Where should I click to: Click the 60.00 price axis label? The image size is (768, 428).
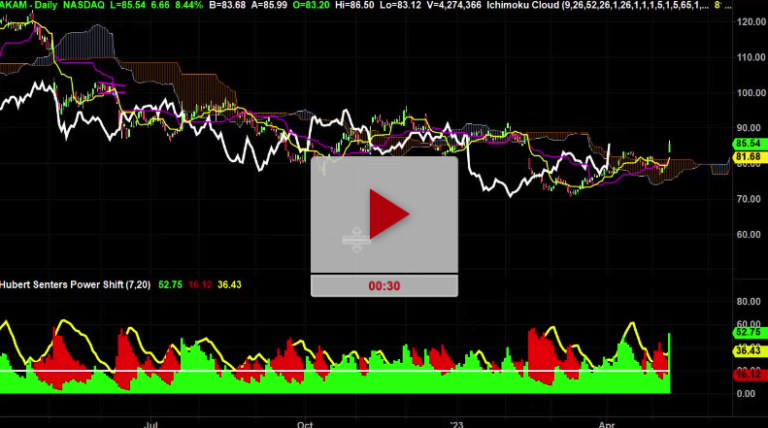pyautogui.click(x=749, y=235)
